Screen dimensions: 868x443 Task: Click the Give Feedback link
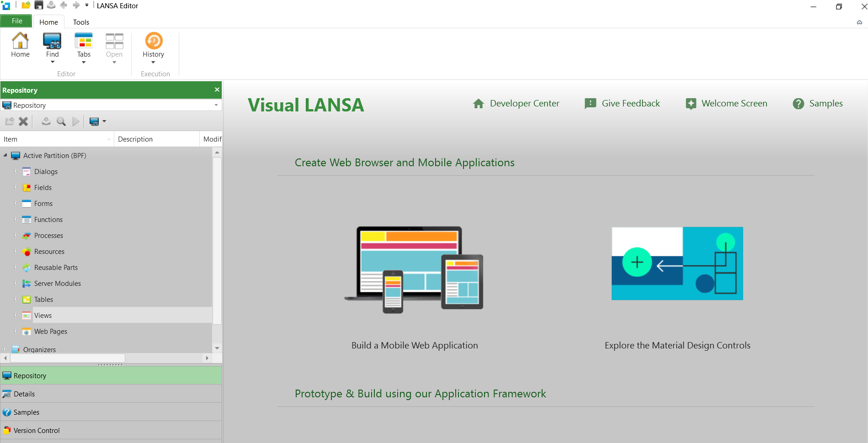pos(623,104)
